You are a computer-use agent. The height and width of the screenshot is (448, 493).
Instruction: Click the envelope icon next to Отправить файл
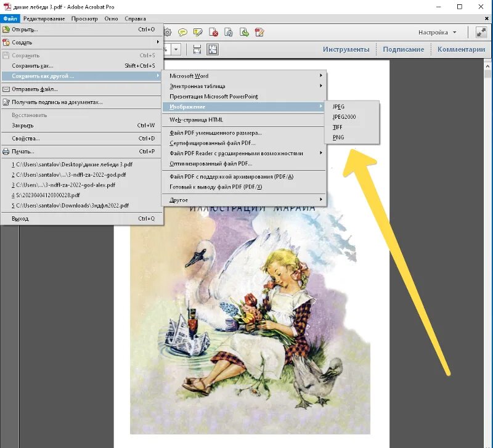[x=6, y=89]
